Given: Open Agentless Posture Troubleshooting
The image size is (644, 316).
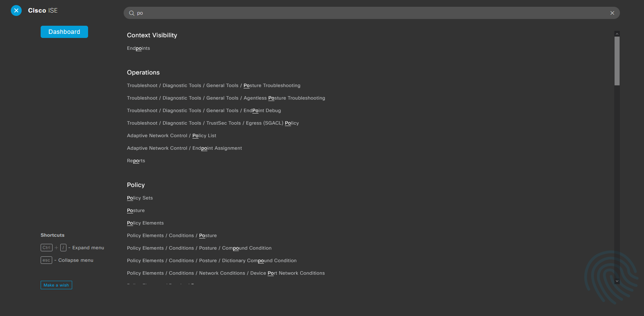Looking at the screenshot, I should [x=226, y=98].
